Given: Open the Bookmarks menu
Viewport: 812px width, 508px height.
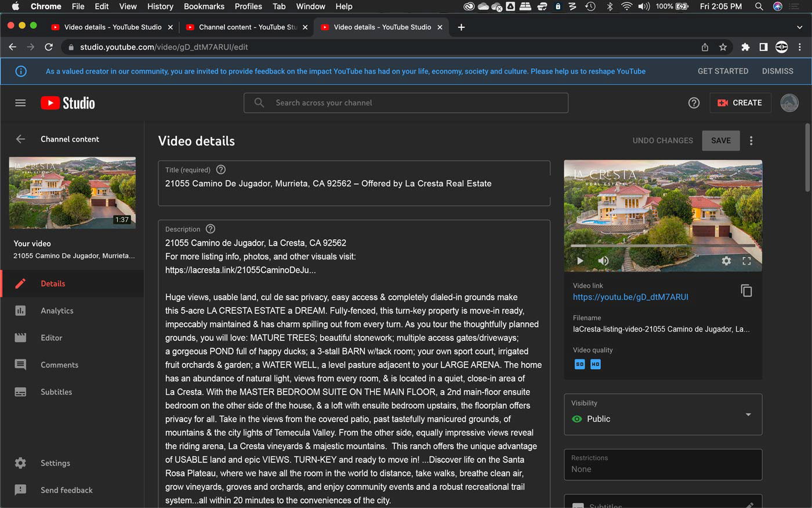Looking at the screenshot, I should click(204, 6).
